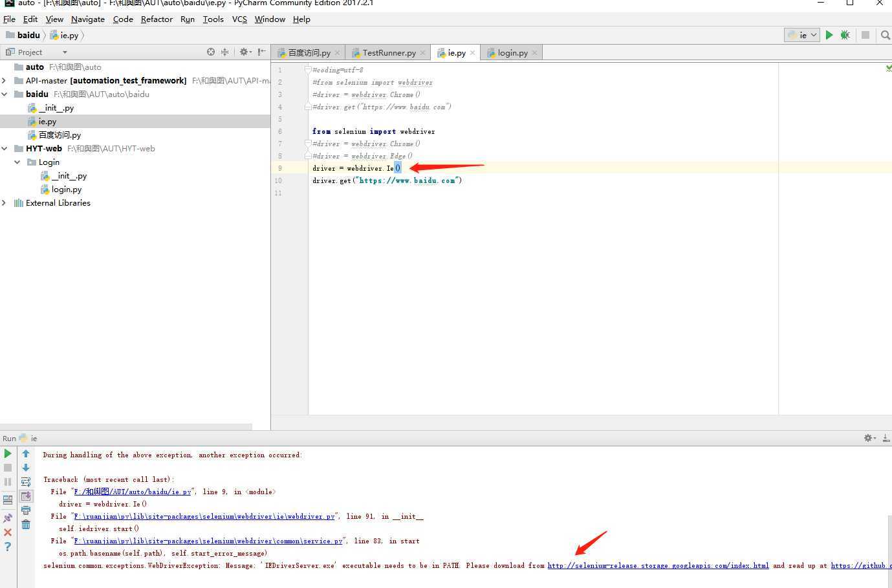Screen dimensions: 892x588
Task: Switch to the TestRunner.py tab
Action: [x=388, y=52]
